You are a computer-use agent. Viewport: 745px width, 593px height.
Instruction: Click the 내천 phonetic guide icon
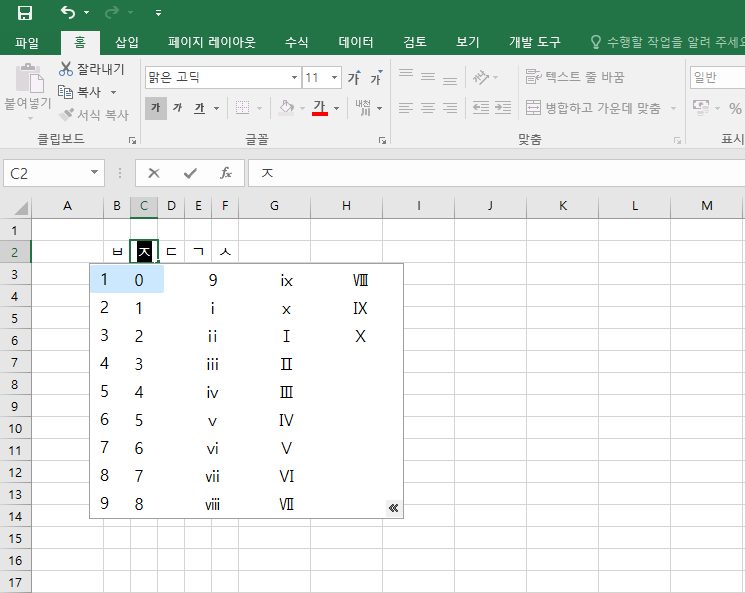[363, 108]
